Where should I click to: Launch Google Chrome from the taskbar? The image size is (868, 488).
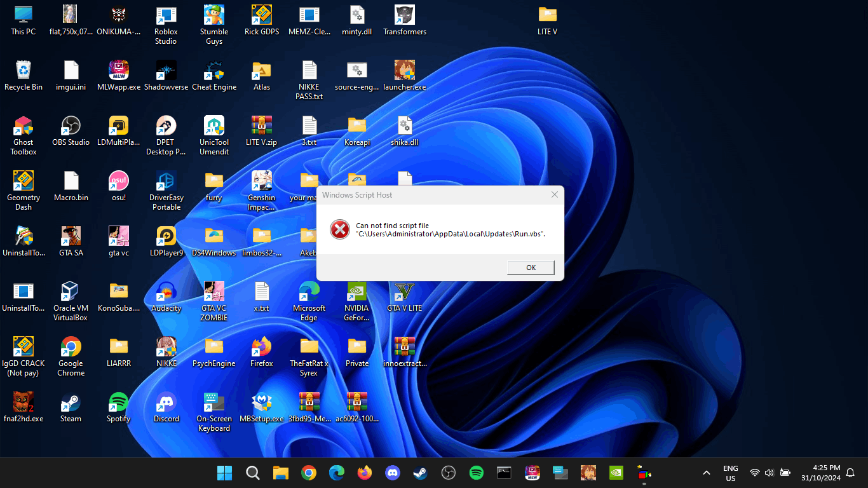click(x=309, y=473)
